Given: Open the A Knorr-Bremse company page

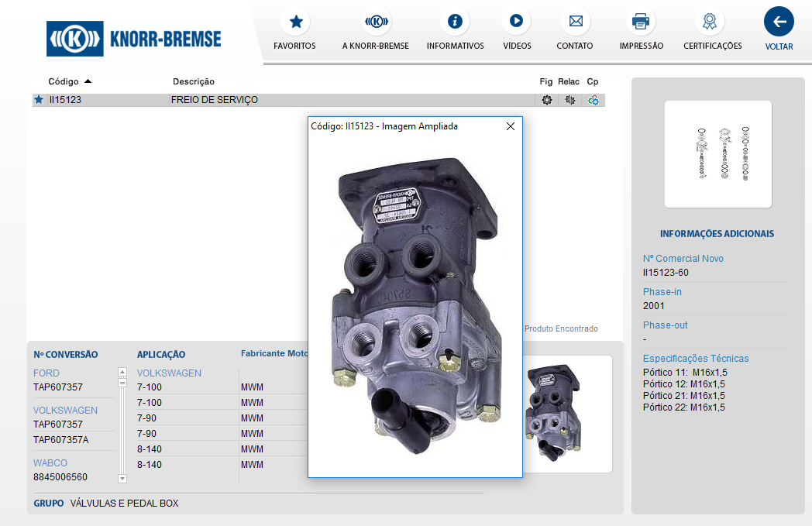Looking at the screenshot, I should click(376, 22).
